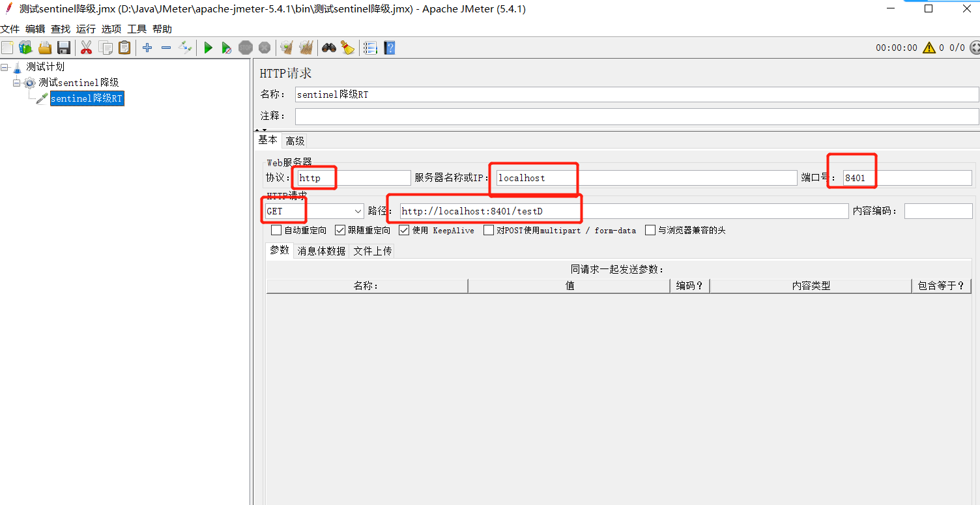Screen dimensions: 980x505
Task: Open the Function helper list icon
Action: click(x=370, y=48)
